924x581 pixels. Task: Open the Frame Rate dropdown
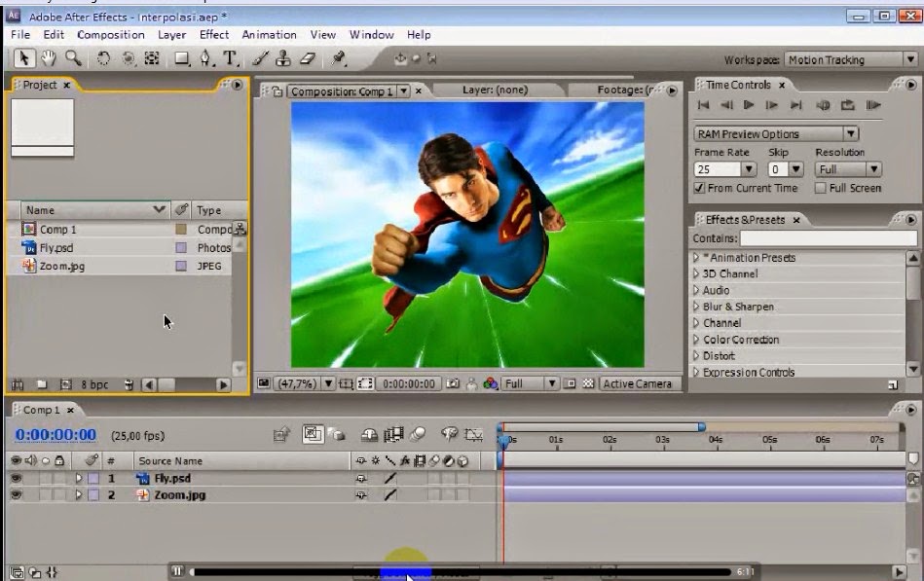point(749,169)
